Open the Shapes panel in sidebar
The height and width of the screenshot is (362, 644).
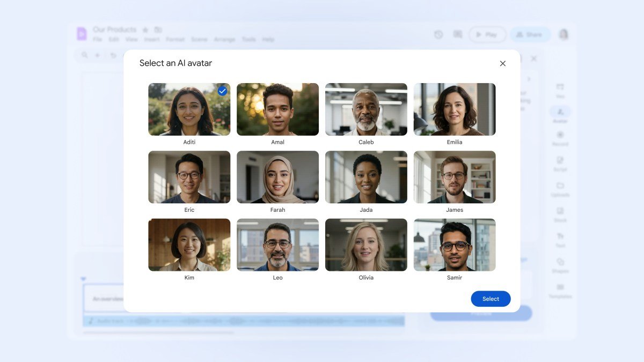point(560,265)
